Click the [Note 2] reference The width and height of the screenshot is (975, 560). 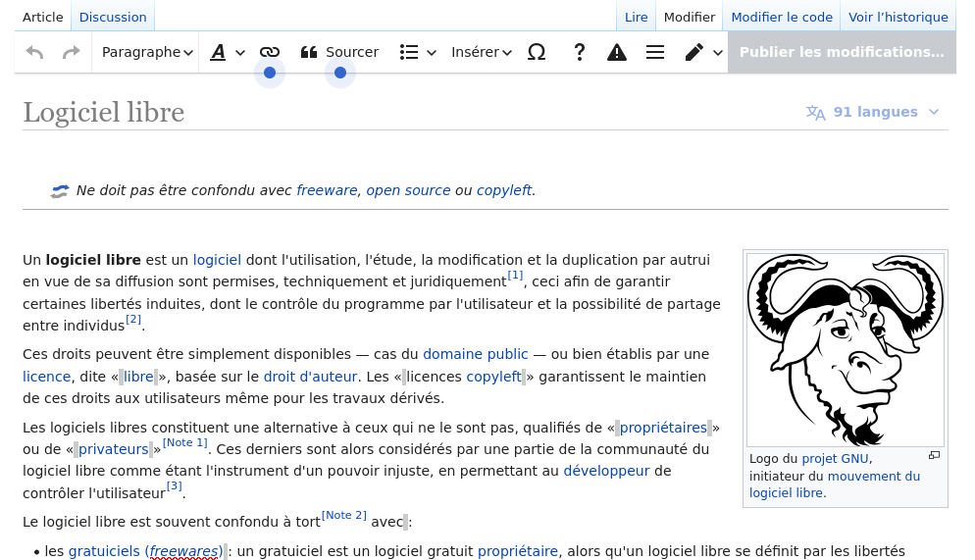click(344, 515)
